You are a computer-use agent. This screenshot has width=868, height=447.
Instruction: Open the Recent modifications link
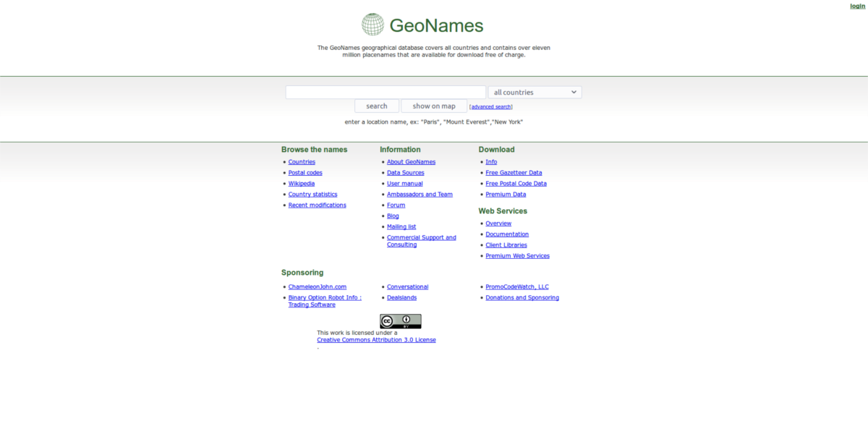click(x=317, y=205)
